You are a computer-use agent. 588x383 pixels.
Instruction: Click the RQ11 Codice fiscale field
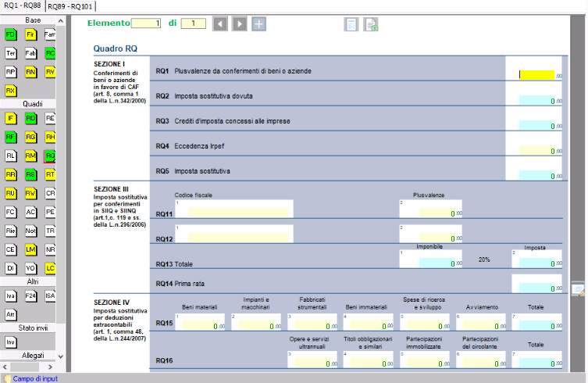238,213
